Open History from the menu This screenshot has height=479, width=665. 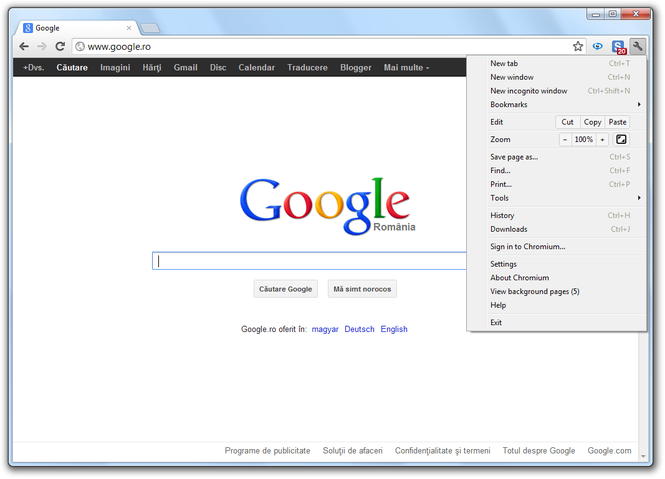[x=566, y=215]
